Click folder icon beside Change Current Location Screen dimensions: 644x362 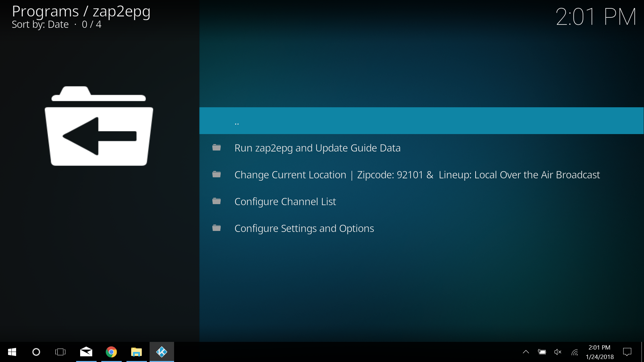pos(216,174)
